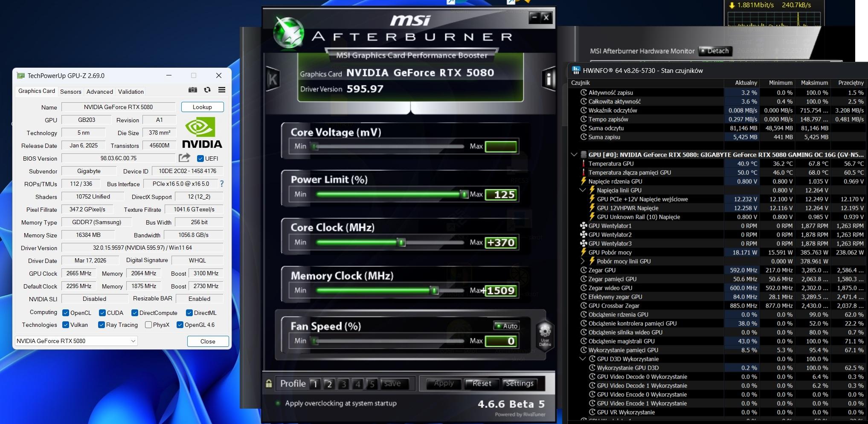Click Reset in MSI Afterburner
This screenshot has height=424, width=868.
(482, 384)
